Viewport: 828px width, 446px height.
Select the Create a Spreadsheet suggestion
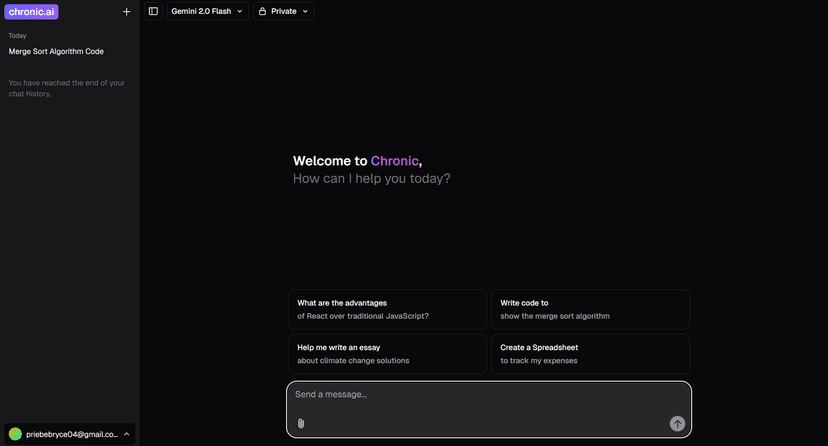coord(590,354)
